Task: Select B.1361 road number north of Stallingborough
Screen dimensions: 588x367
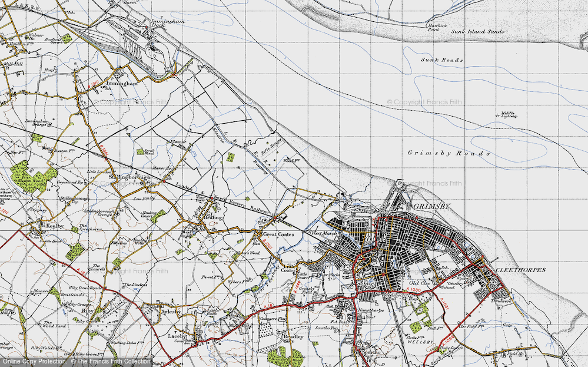Action: (104, 150)
